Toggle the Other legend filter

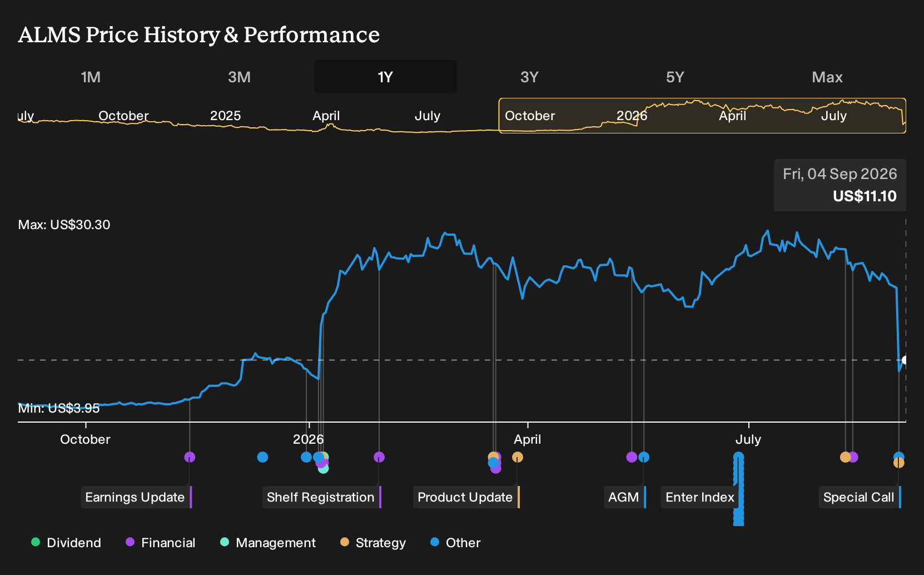click(x=455, y=543)
